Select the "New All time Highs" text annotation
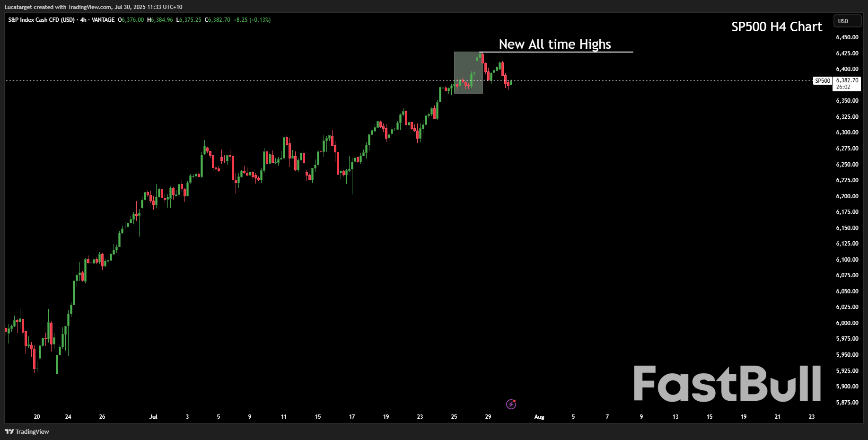Screen dimensions: 868x440 pos(554,44)
